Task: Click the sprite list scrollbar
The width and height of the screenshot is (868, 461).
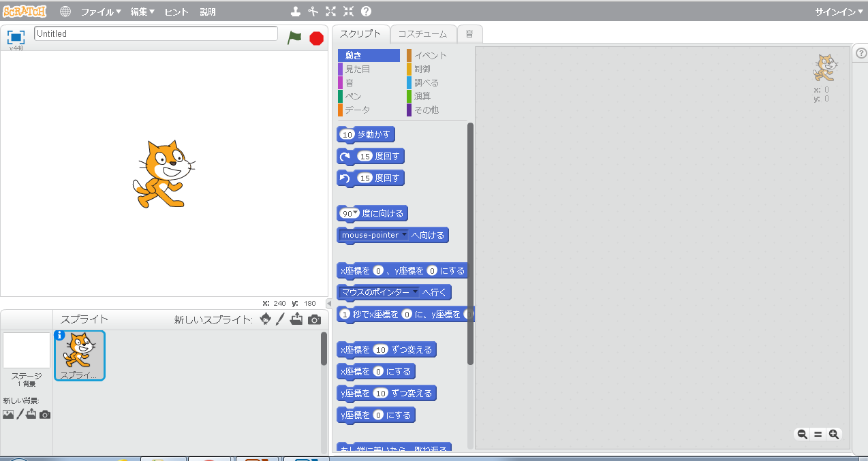Action: pos(324,349)
